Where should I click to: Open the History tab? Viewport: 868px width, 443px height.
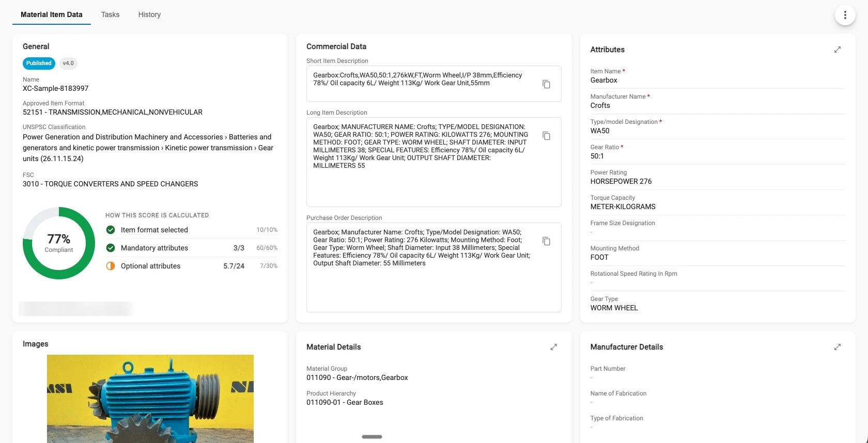pyautogui.click(x=149, y=14)
